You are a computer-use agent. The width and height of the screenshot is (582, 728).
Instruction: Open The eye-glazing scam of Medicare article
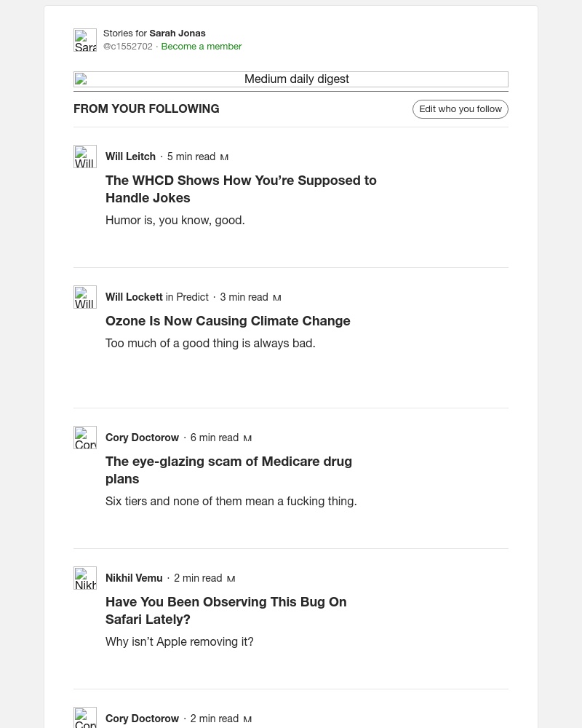pos(229,470)
